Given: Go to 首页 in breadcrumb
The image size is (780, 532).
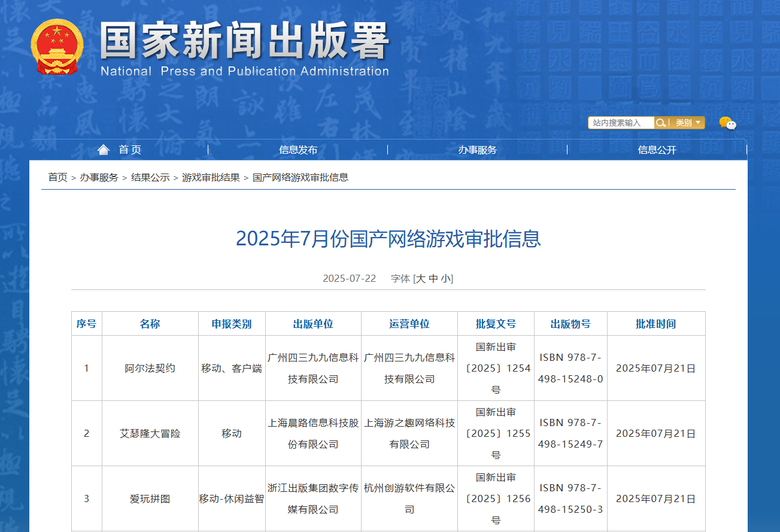Looking at the screenshot, I should [57, 177].
